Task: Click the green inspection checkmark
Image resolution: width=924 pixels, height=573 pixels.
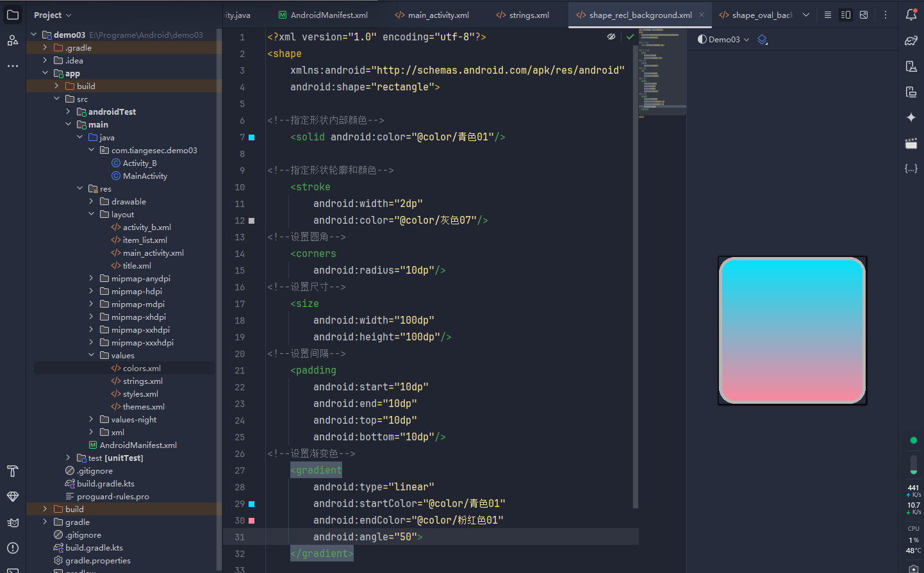Action: (630, 37)
